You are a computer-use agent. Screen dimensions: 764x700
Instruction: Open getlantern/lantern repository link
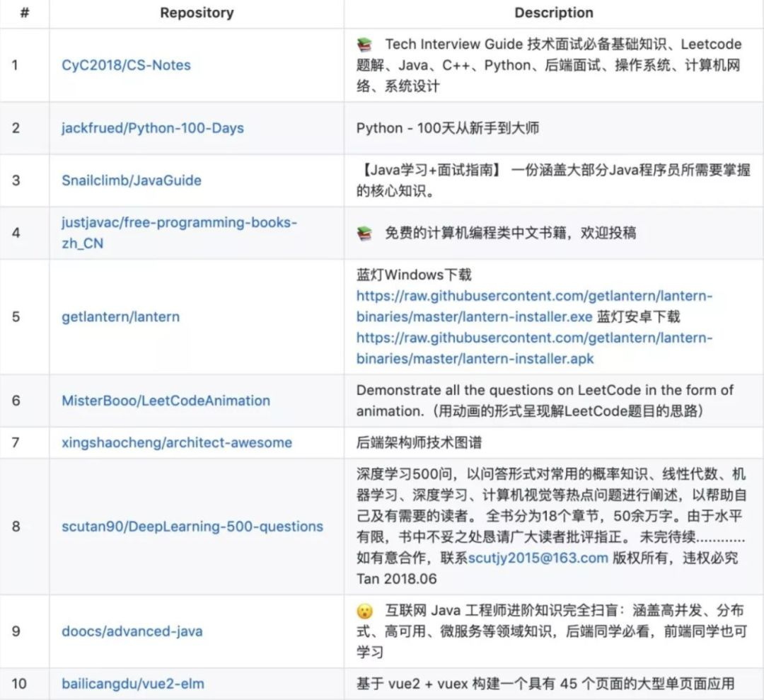tap(120, 317)
